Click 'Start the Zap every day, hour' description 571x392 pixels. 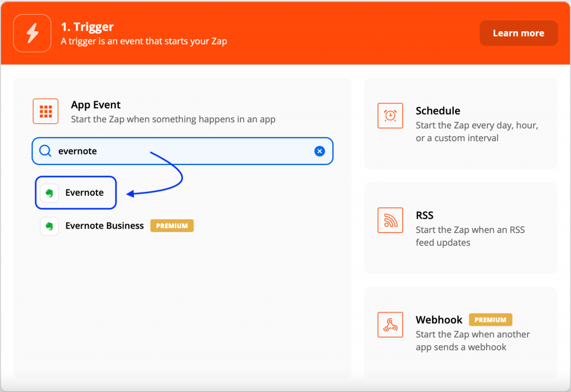[477, 132]
